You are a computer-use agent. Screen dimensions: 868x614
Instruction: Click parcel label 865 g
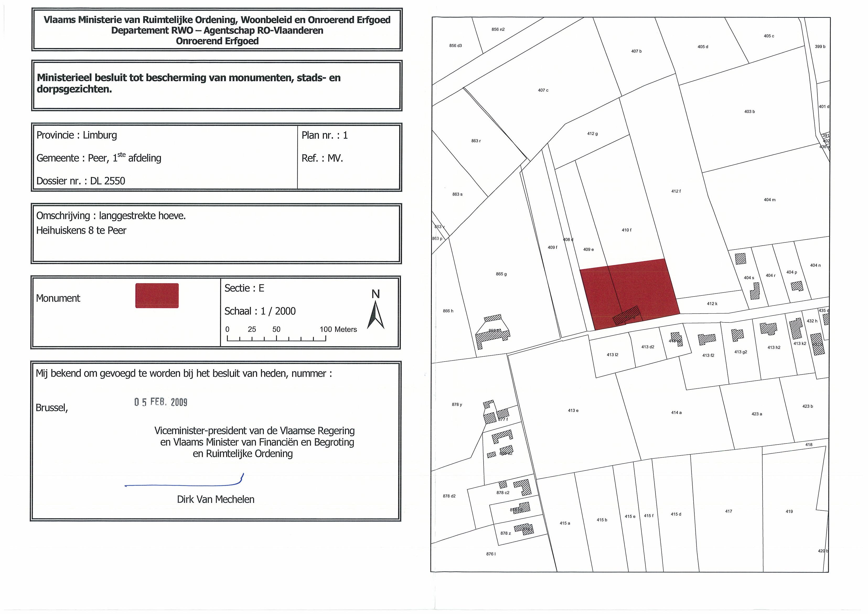click(x=501, y=274)
